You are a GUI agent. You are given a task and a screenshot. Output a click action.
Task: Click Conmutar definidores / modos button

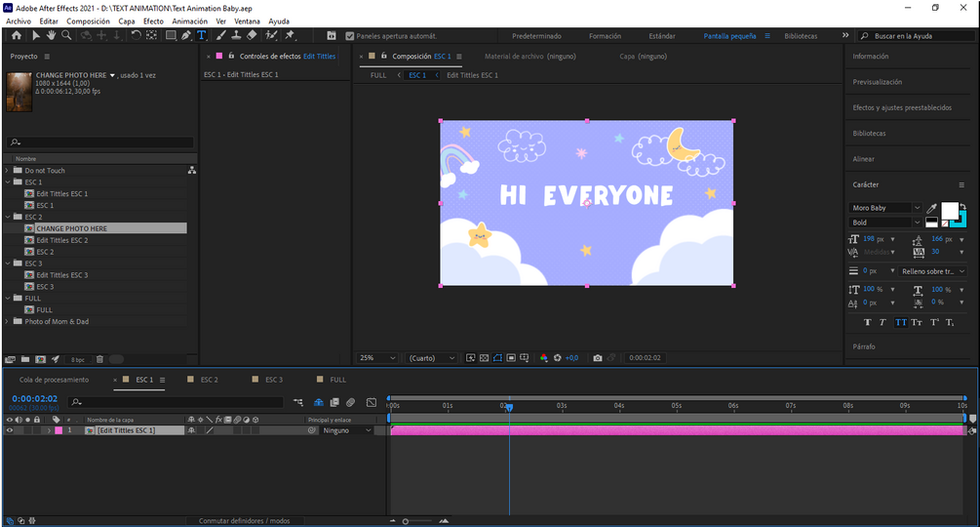245,521
